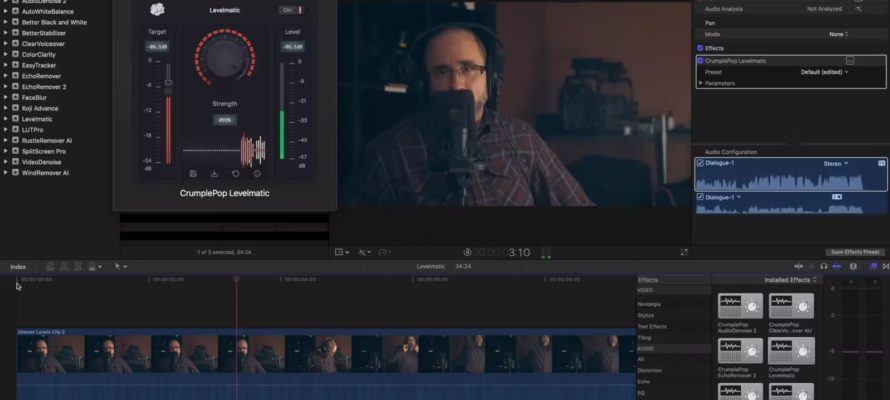
Task: Open the Stereo channel dropdown
Action: (836, 163)
